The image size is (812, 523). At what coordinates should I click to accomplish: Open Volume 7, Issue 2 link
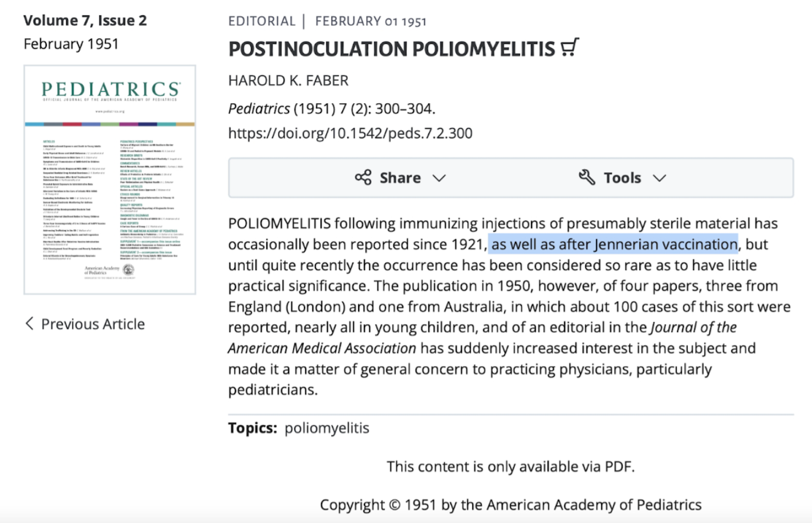point(85,21)
